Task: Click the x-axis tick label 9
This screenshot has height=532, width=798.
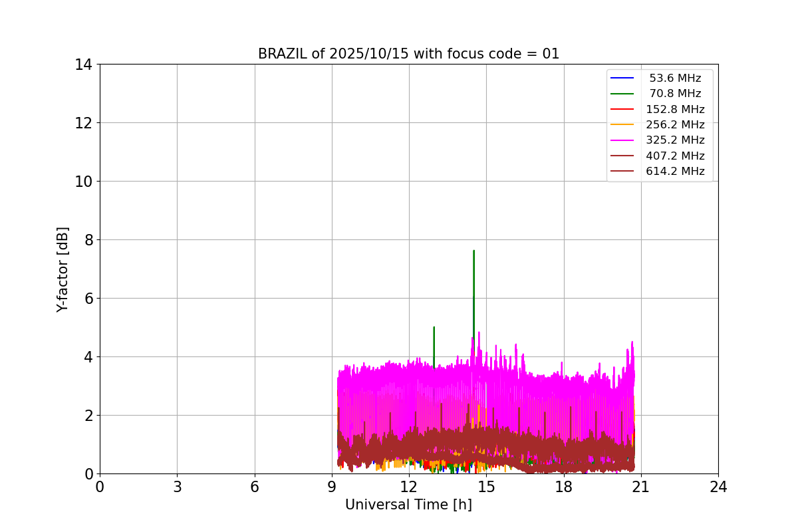Action: (332, 487)
